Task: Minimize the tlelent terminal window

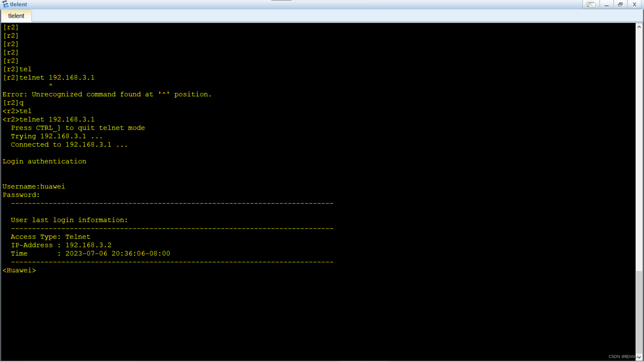Action: tap(606, 4)
